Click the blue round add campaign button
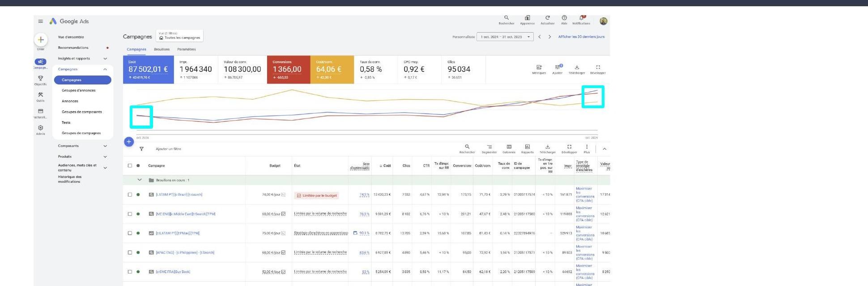868x286 pixels. click(129, 142)
